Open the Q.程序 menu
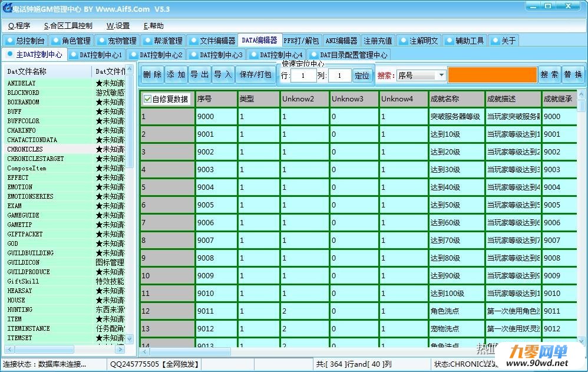The image size is (588, 372). [x=19, y=25]
